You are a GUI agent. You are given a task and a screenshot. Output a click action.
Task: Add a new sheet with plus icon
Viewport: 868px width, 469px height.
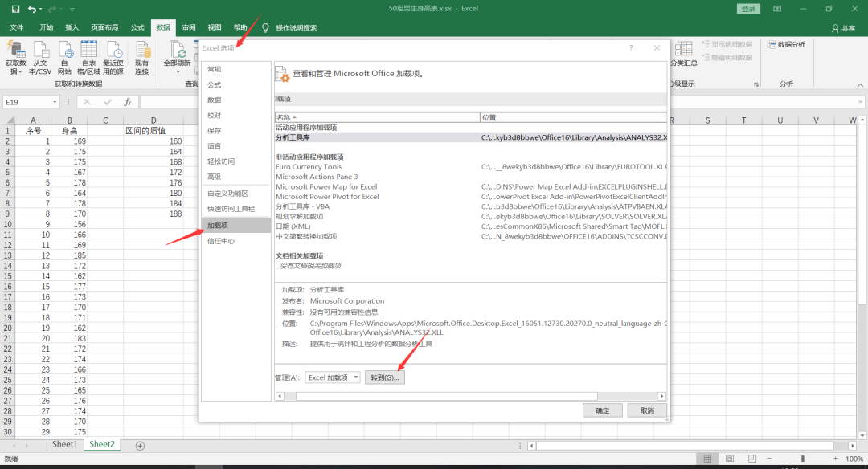coord(140,446)
